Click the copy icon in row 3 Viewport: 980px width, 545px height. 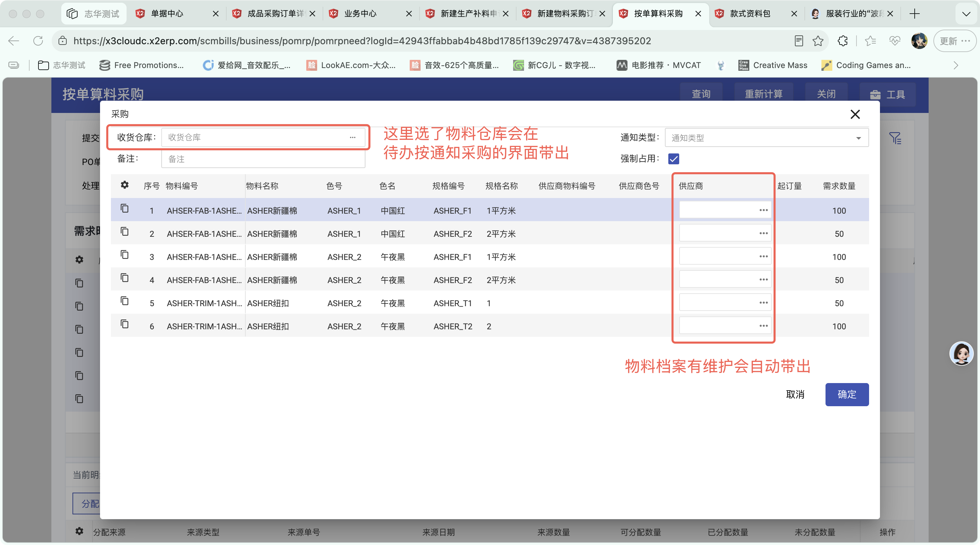click(x=125, y=255)
